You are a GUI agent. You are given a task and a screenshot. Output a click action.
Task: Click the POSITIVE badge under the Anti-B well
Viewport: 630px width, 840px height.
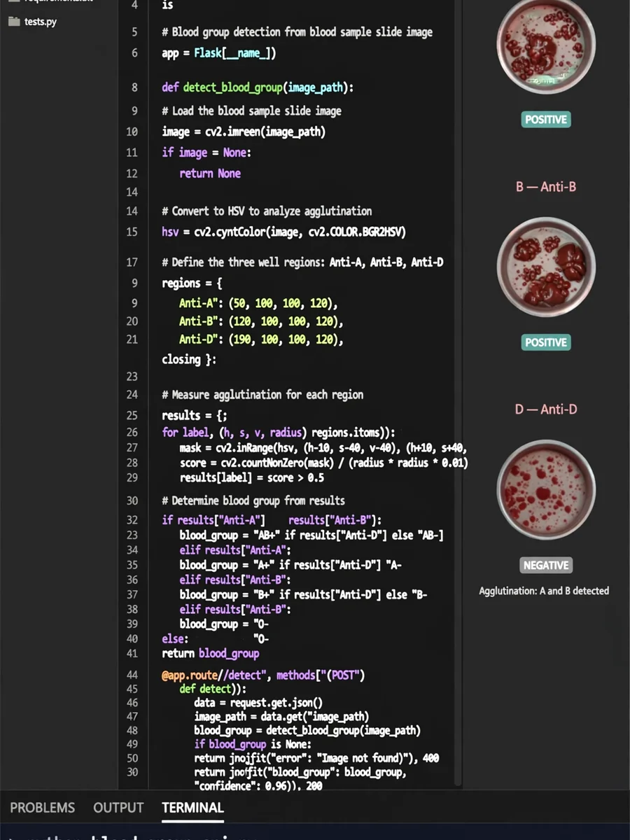pos(546,342)
